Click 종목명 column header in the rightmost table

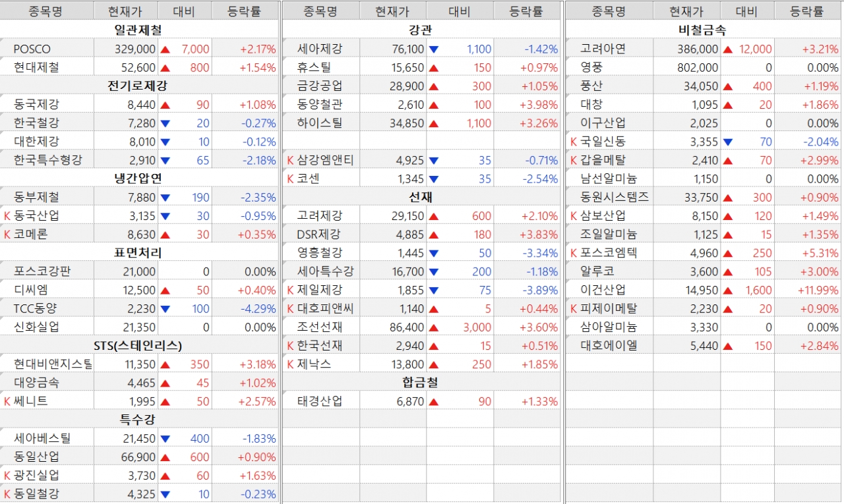tap(608, 11)
